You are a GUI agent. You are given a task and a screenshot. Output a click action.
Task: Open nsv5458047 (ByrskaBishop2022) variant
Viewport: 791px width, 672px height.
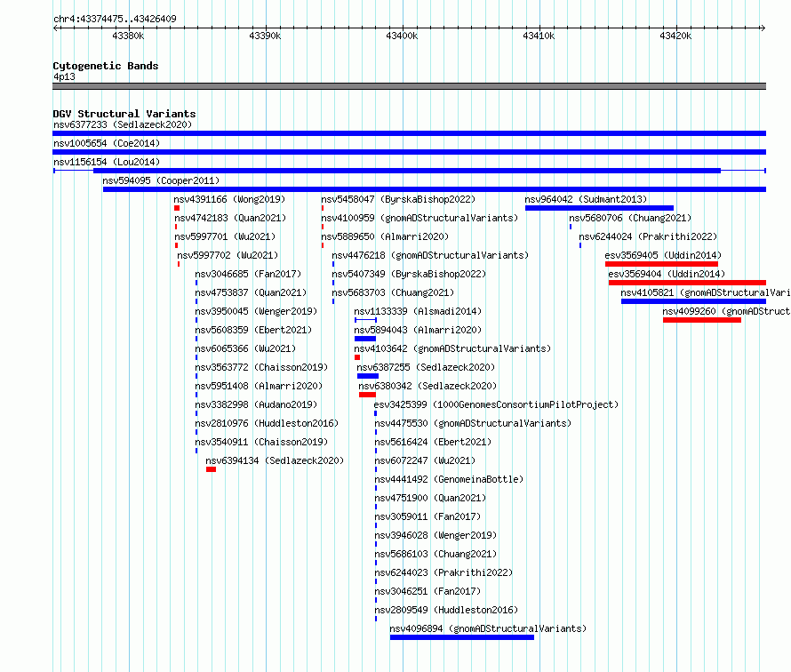[398, 199]
